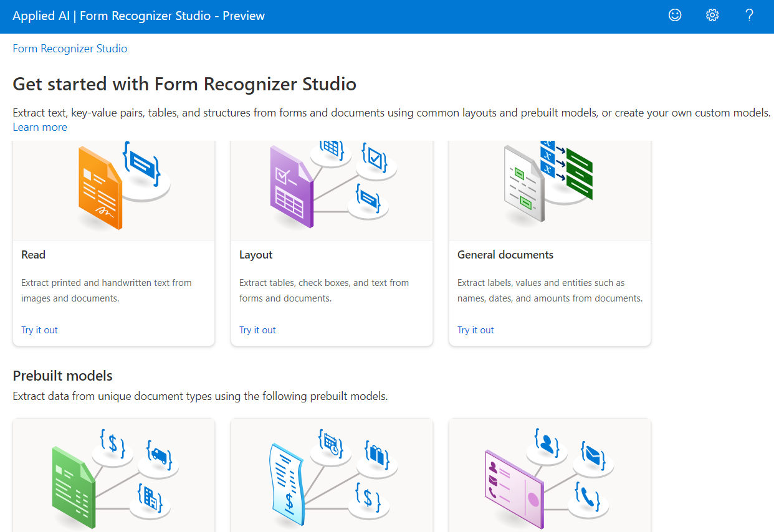Click the Layout card purple document illustration
This screenshot has width=774, height=532.
click(292, 187)
